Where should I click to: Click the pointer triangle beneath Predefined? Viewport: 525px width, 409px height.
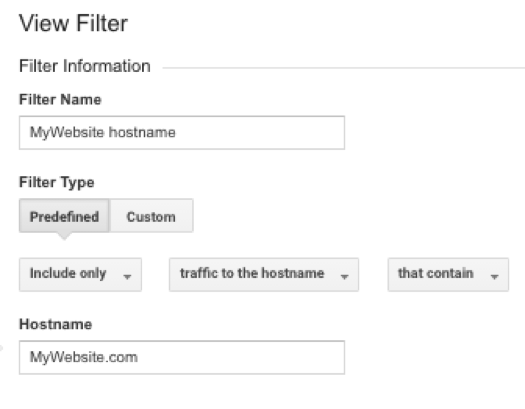tap(64, 236)
